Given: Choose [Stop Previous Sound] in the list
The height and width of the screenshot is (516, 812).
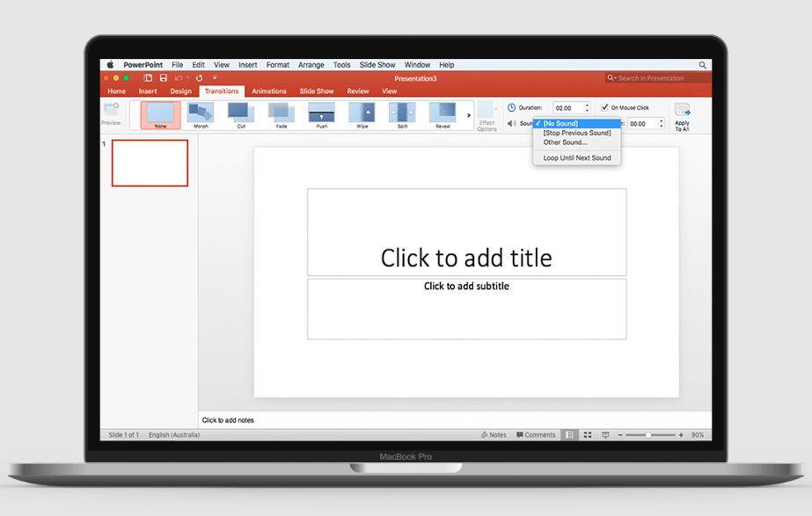Looking at the screenshot, I should pos(577,133).
